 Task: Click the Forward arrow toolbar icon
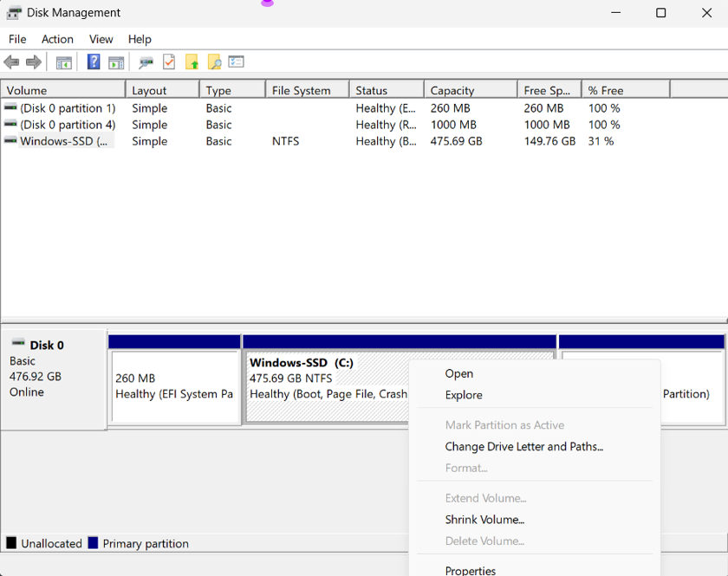click(34, 62)
